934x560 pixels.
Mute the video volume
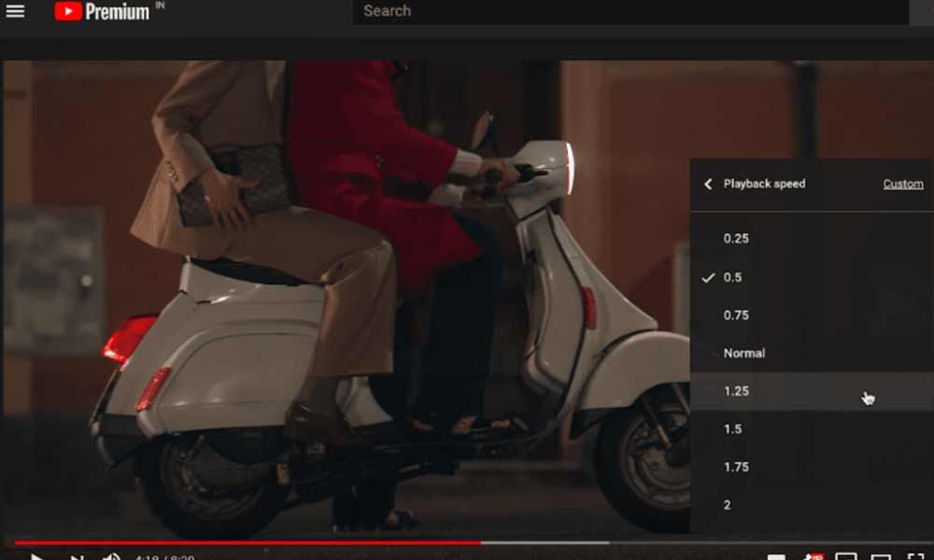[111, 557]
